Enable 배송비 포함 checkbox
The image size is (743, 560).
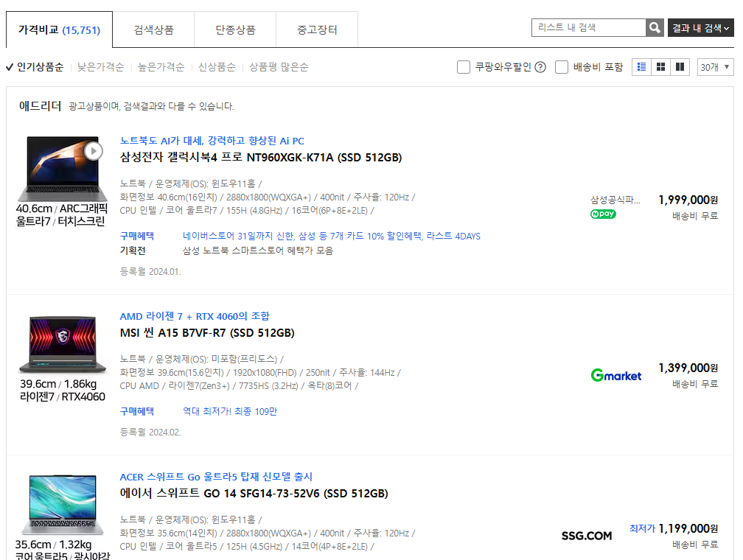pos(562,67)
